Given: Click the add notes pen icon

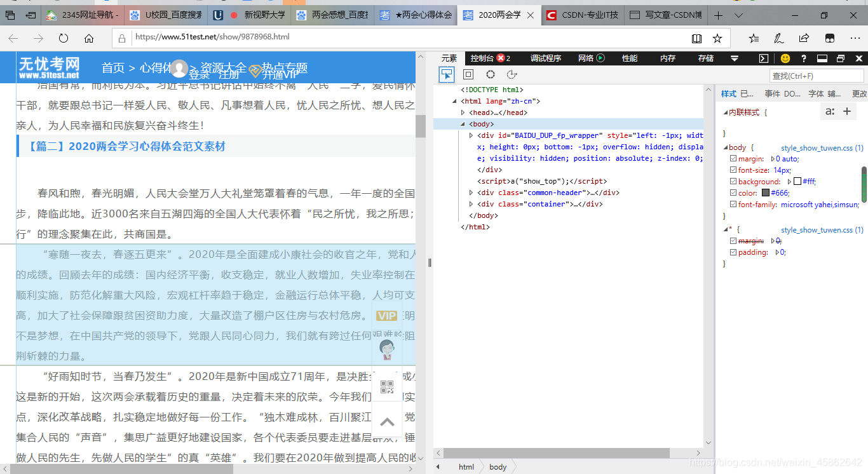Looking at the screenshot, I should click(x=778, y=38).
